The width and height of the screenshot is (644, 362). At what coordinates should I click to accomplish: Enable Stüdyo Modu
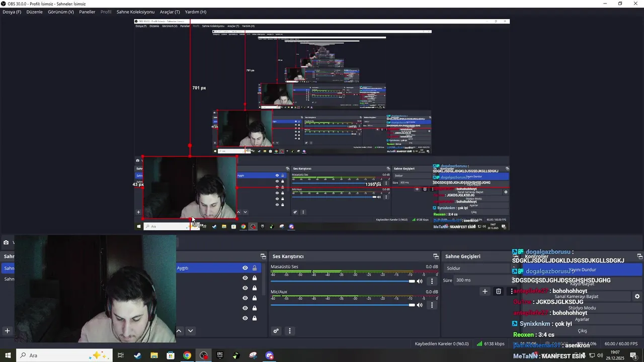(x=582, y=308)
